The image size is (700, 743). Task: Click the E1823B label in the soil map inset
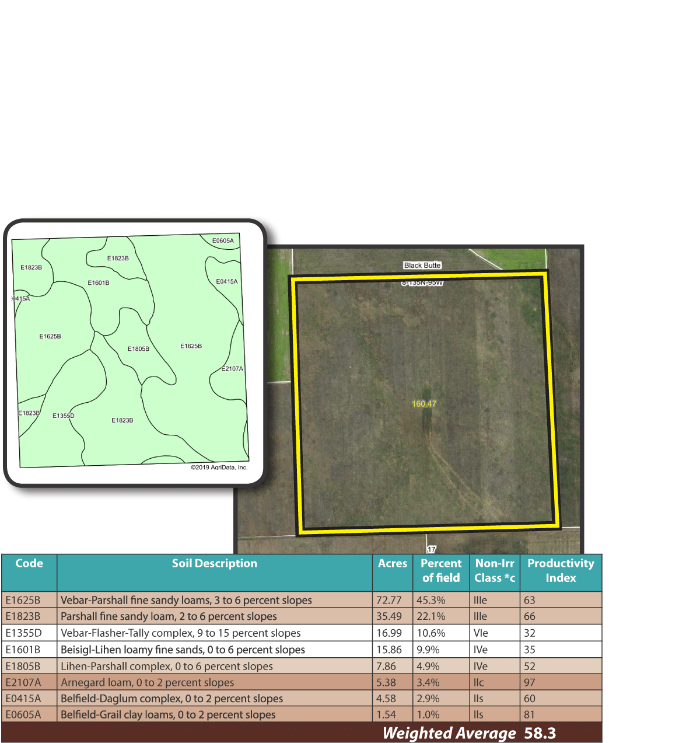117,257
